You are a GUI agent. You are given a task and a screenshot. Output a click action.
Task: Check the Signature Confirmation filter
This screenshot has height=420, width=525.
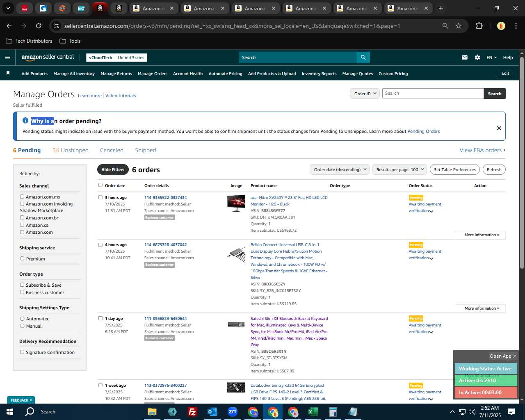(22, 352)
